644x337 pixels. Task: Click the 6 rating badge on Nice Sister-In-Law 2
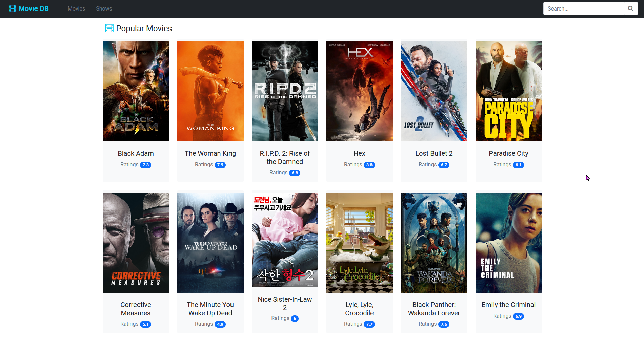coord(295,318)
